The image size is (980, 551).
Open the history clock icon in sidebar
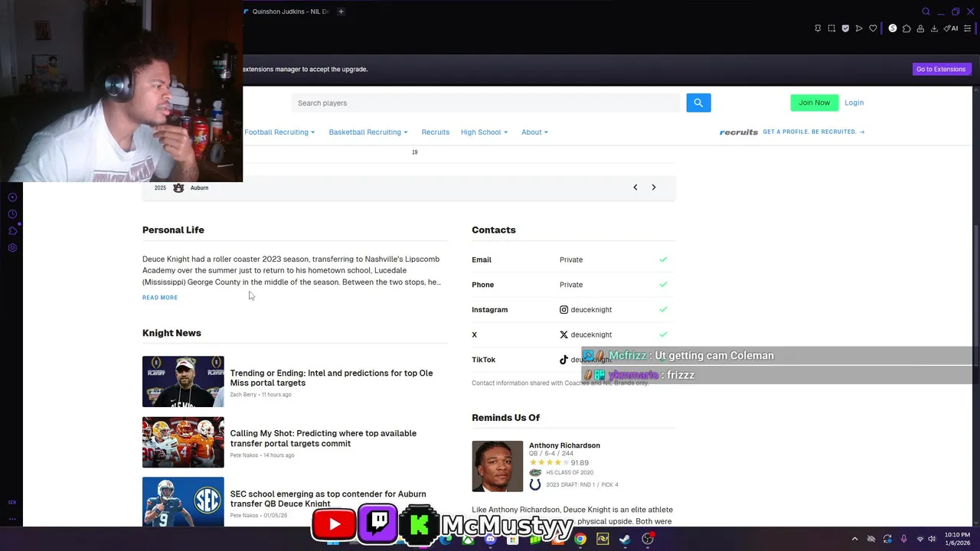point(12,214)
